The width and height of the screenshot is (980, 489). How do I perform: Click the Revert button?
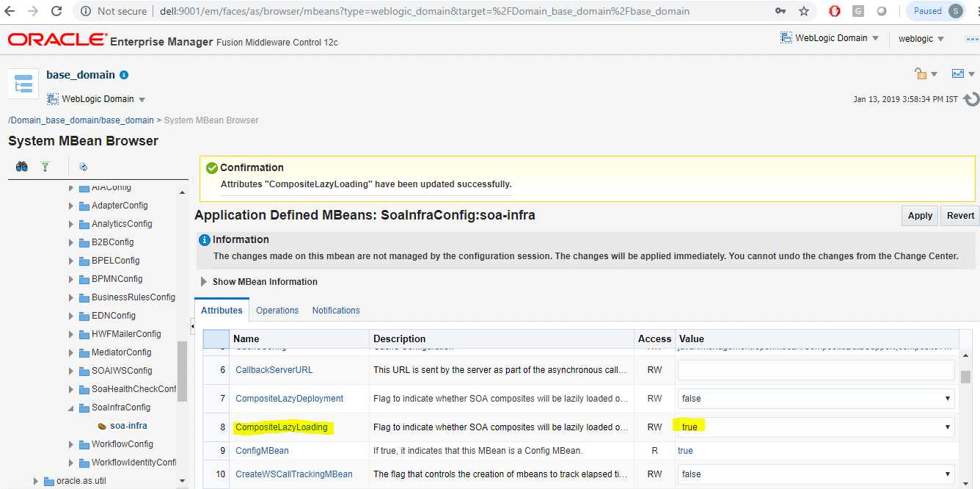coord(960,216)
